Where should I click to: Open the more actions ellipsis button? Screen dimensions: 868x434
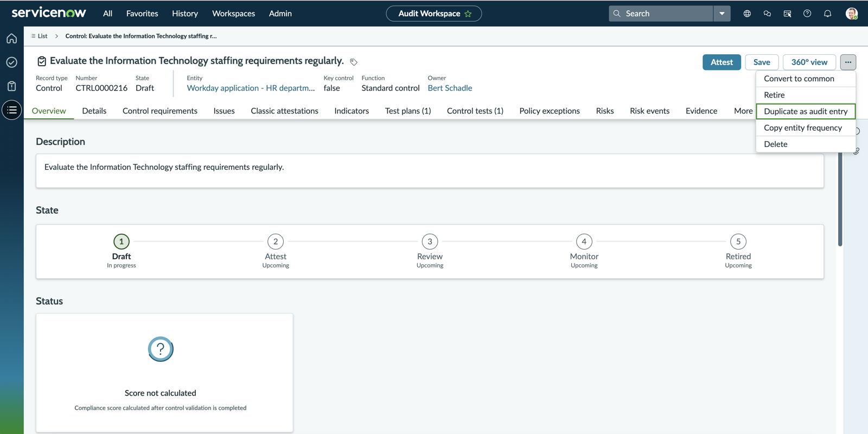pos(848,62)
